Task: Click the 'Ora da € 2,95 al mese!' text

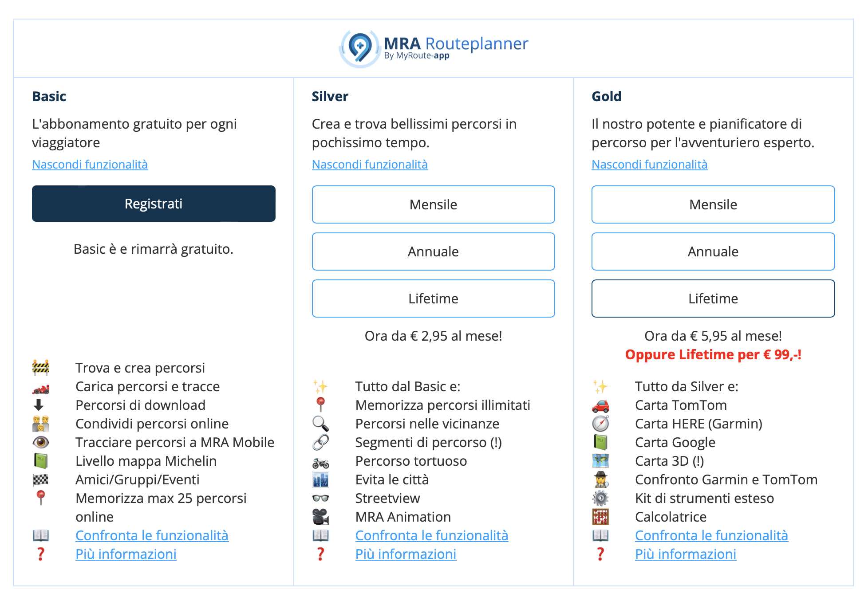Action: [x=434, y=336]
